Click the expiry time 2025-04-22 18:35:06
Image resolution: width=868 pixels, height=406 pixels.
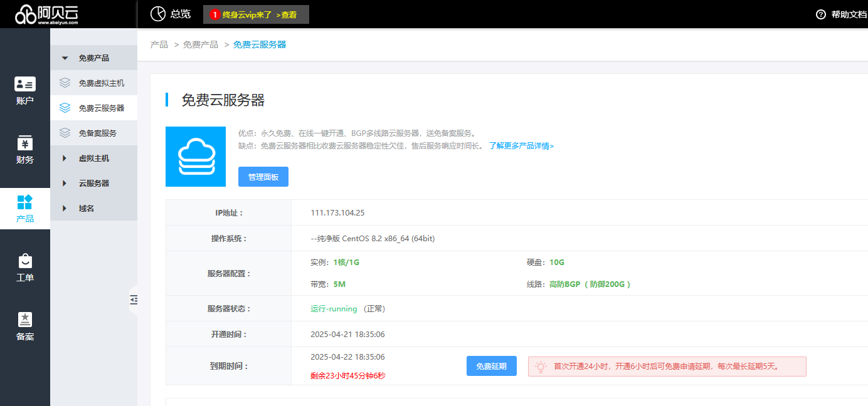click(347, 357)
